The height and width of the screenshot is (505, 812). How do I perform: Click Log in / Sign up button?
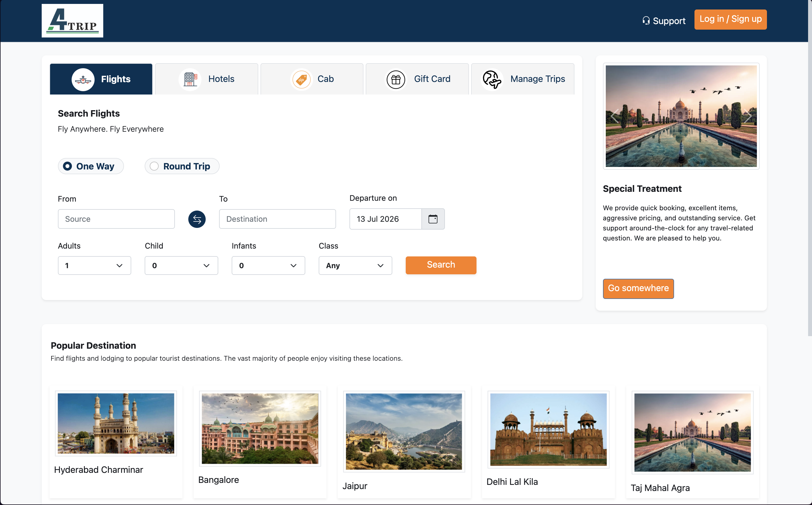click(x=730, y=19)
